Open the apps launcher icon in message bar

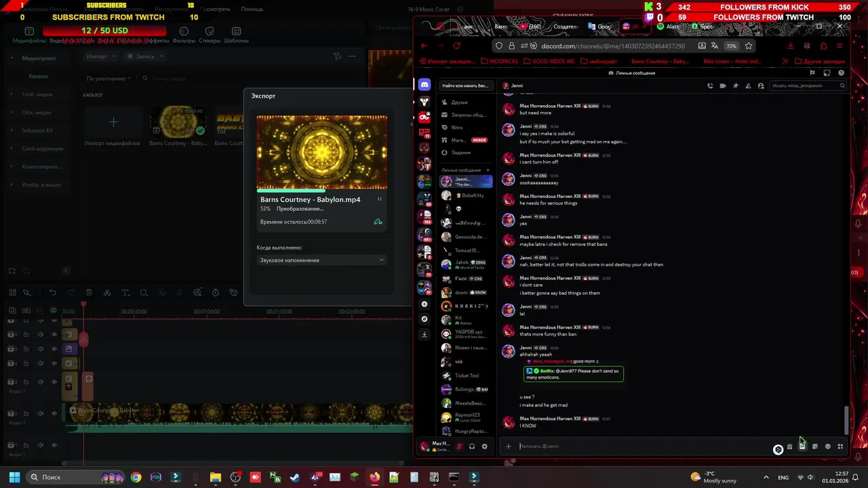pyautogui.click(x=840, y=446)
